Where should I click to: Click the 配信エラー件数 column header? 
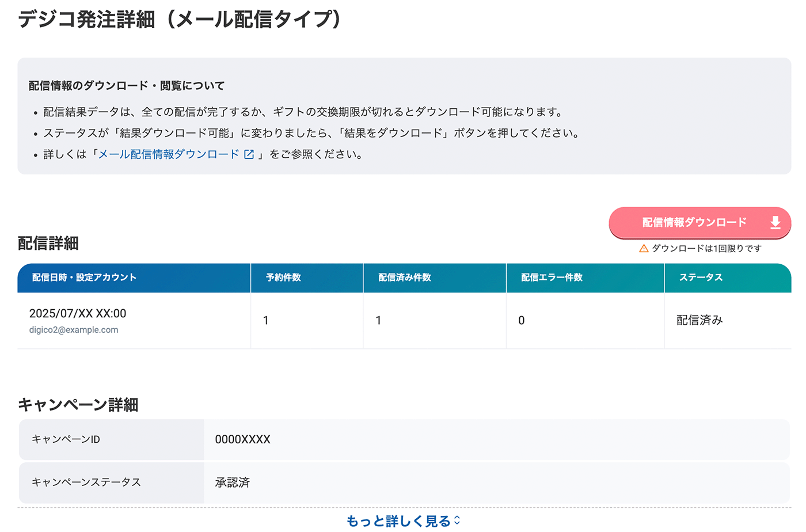click(552, 278)
